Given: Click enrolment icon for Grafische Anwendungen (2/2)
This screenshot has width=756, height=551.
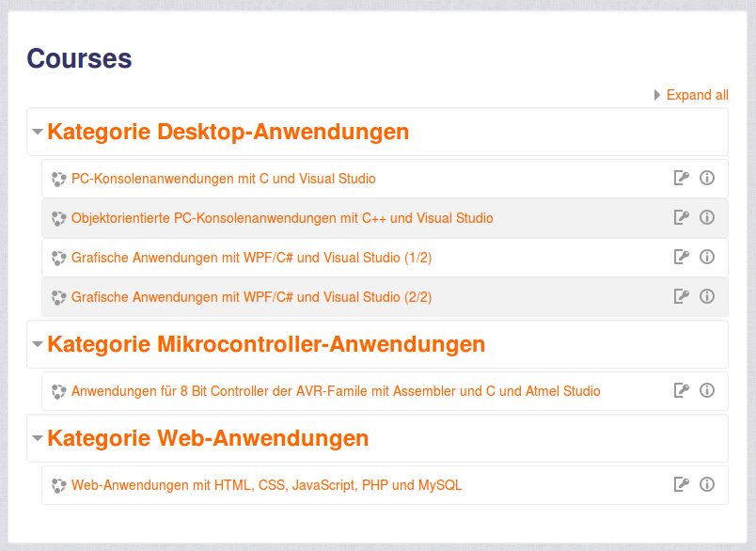Looking at the screenshot, I should [682, 296].
